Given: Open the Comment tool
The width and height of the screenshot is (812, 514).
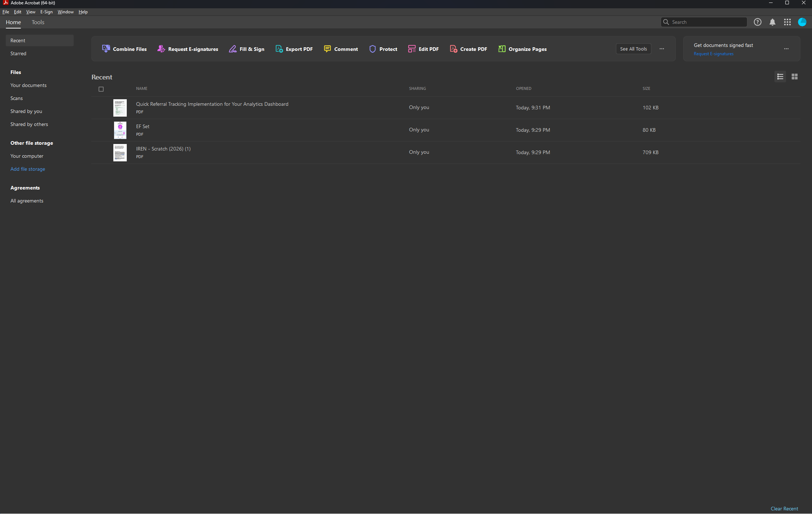Looking at the screenshot, I should point(340,49).
